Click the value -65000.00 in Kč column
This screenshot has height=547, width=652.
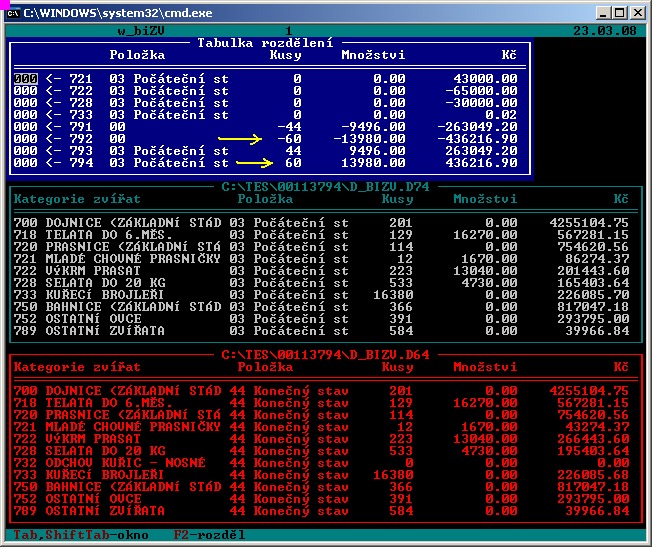[482, 91]
